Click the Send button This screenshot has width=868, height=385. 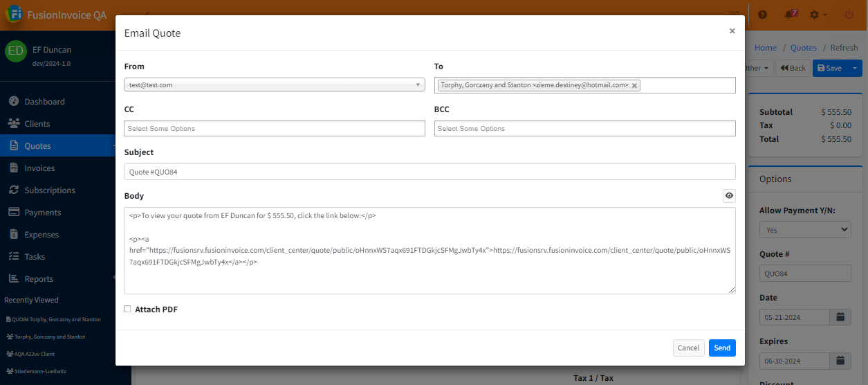721,348
